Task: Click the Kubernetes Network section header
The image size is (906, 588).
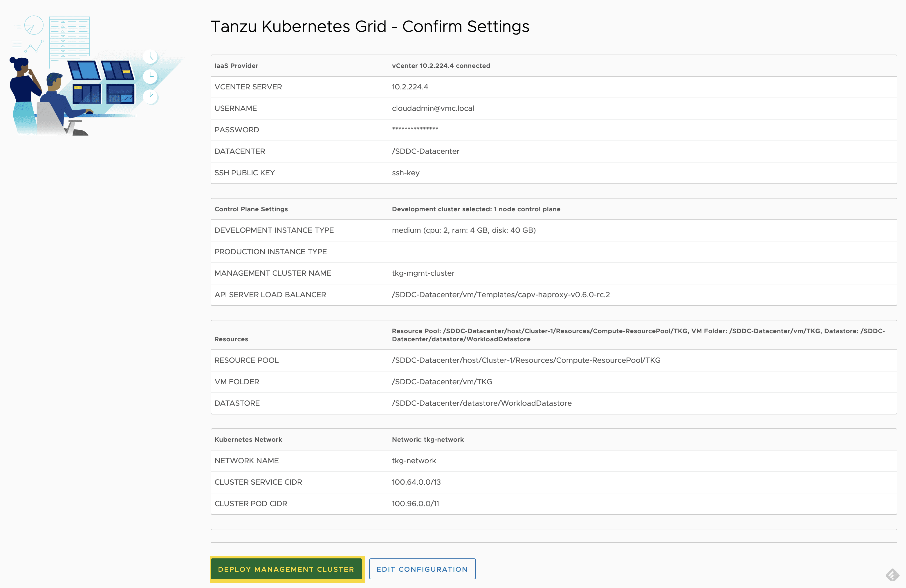Action: (x=248, y=439)
